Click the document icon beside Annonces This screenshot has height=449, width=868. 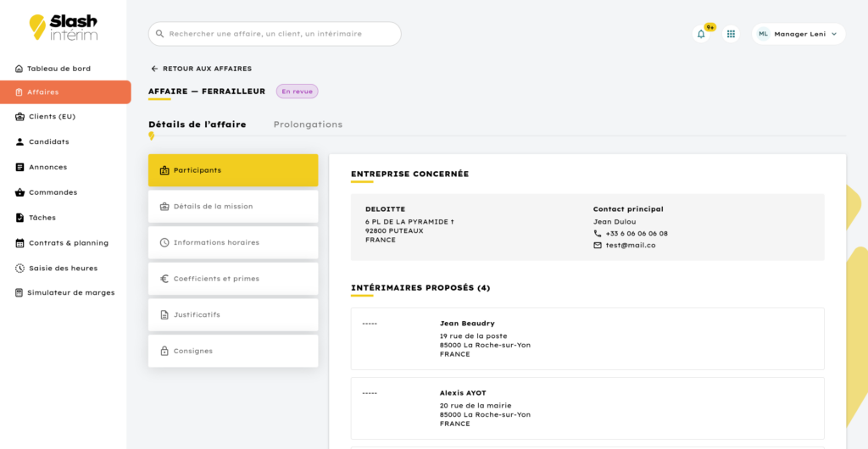tap(20, 167)
